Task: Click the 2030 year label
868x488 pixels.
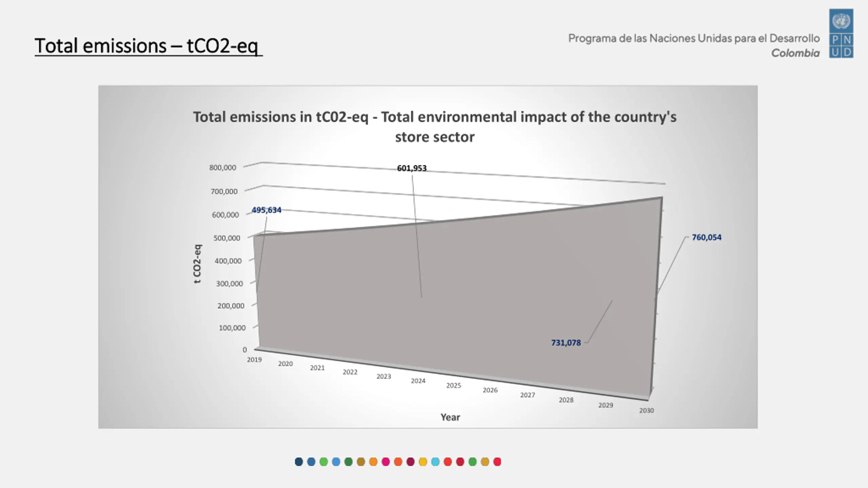Action: point(647,411)
